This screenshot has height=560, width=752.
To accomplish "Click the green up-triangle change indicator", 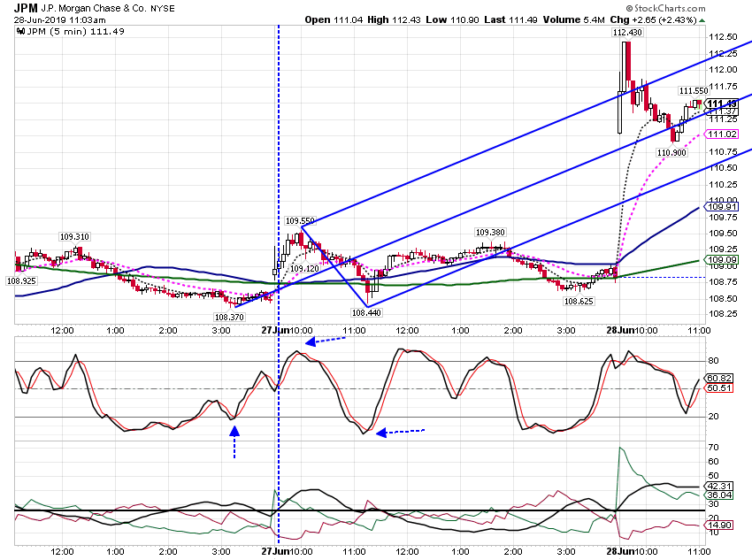I will point(702,20).
